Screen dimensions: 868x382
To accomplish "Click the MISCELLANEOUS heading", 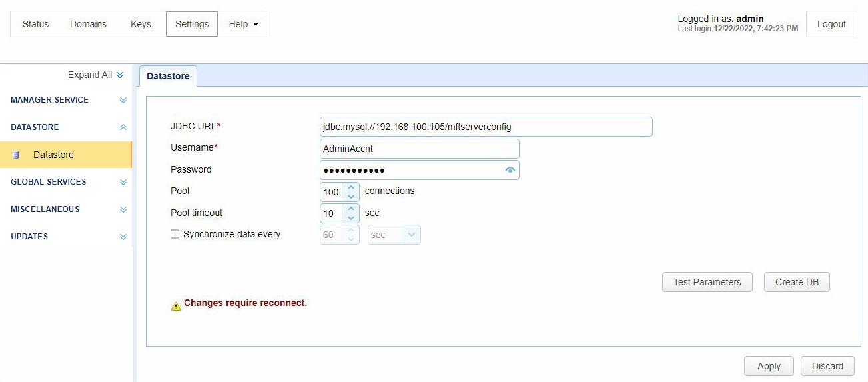I will click(45, 209).
